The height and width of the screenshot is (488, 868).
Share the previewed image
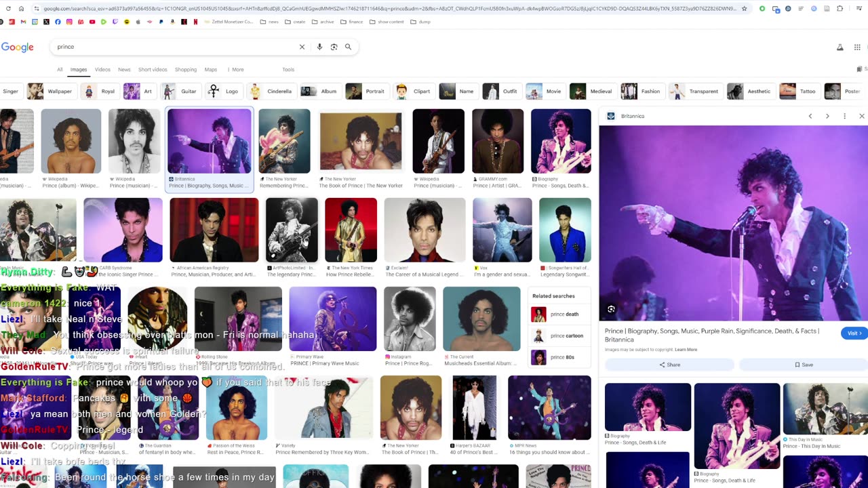[669, 365]
